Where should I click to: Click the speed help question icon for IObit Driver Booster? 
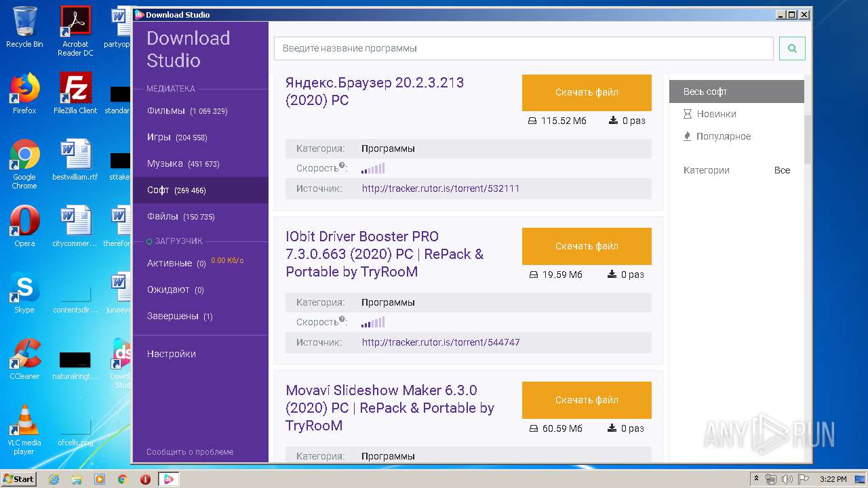[342, 320]
